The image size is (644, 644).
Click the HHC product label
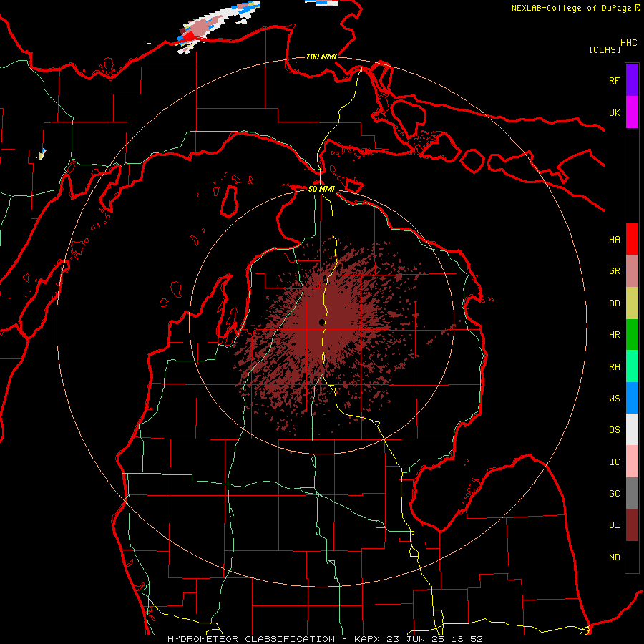(628, 43)
